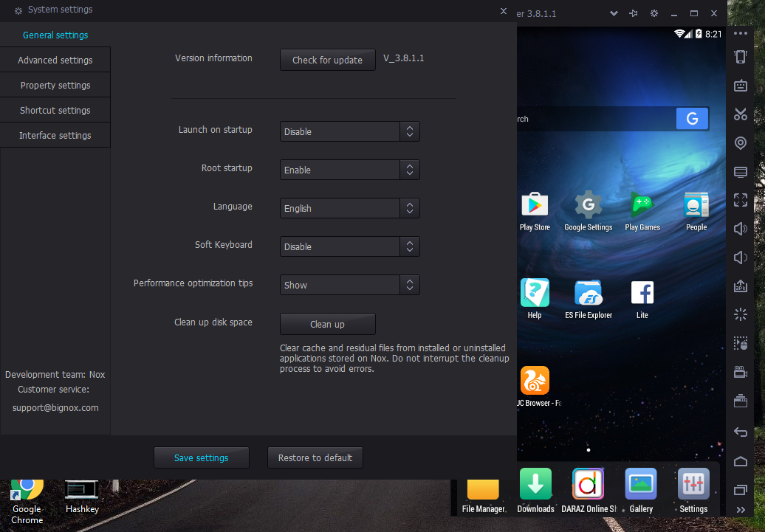Switch to Advanced settings tab
Screen dimensions: 765x532
coord(55,60)
